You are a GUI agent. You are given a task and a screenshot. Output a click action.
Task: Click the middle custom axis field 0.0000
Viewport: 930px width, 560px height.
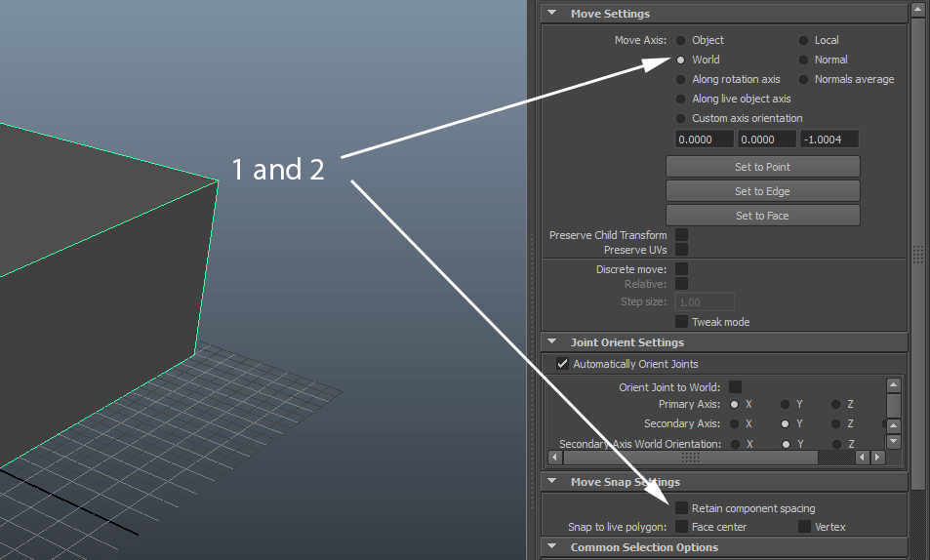point(766,140)
